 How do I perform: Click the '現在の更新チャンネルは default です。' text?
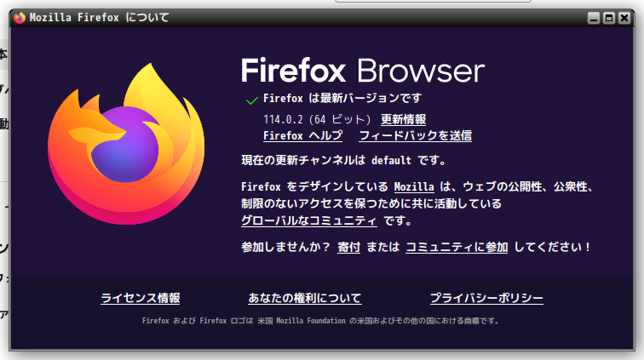click(x=343, y=160)
